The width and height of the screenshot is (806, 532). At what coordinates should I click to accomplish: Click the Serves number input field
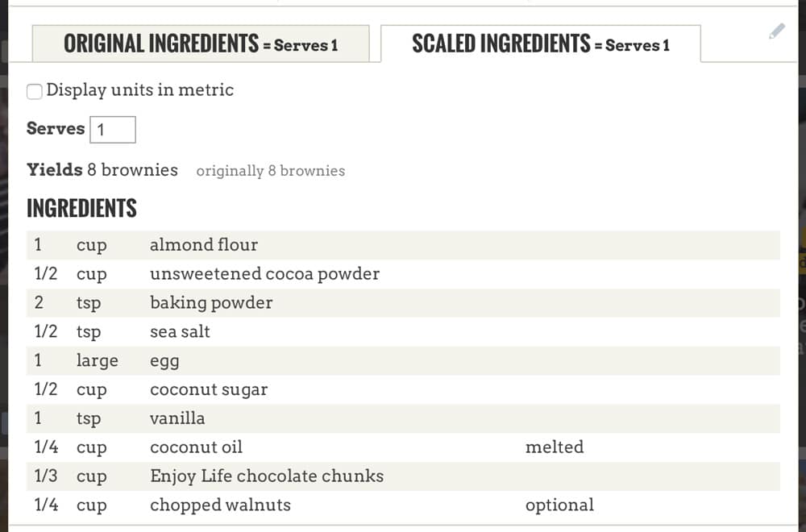point(113,130)
